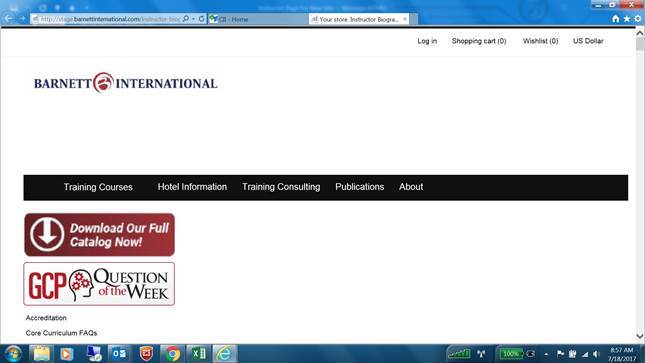Image resolution: width=645 pixels, height=363 pixels.
Task: Click the Action Center flag icon
Action: tap(560, 354)
